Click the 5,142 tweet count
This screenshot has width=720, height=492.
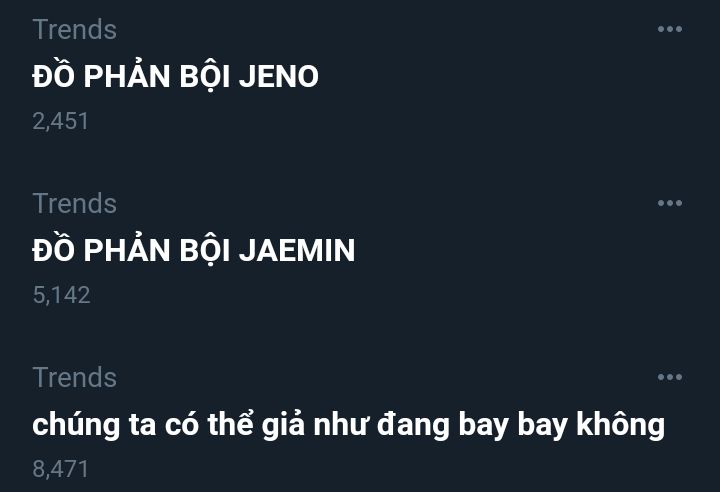click(61, 295)
